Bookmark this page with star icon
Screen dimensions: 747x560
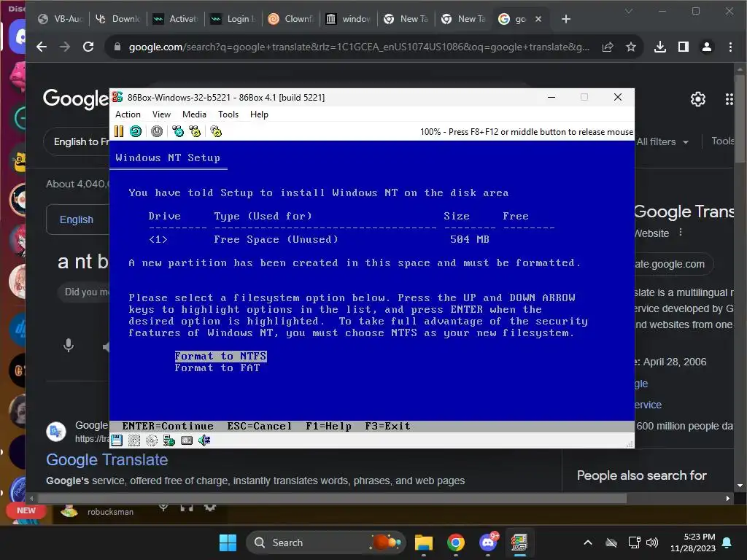[x=631, y=47]
